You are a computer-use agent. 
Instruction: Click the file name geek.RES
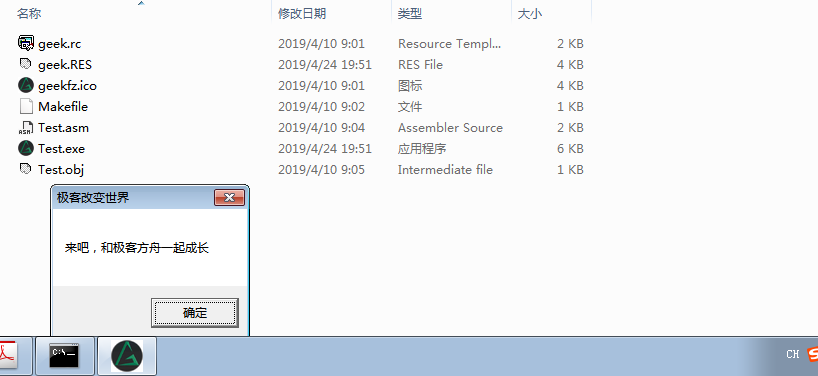(65, 65)
